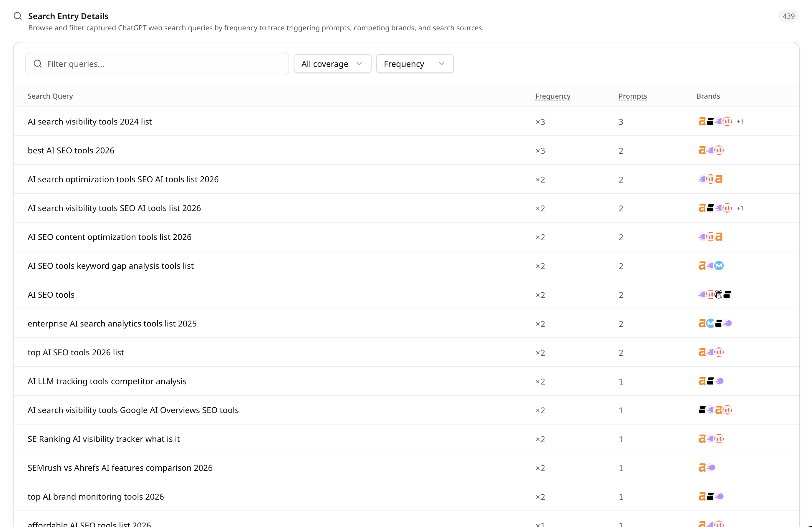This screenshot has width=812, height=527.
Task: Click +1 more brands in 'visibility tools SEO AI tools list 2026' row
Action: click(x=740, y=208)
